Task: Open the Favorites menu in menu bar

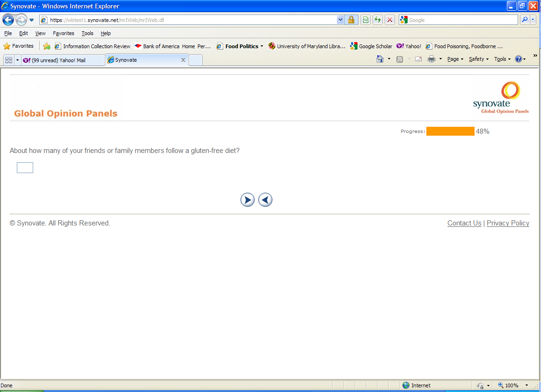Action: click(64, 33)
